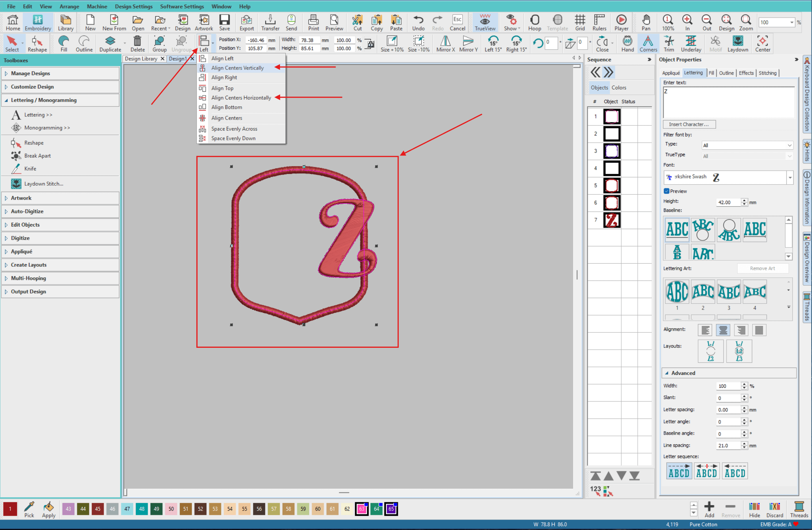This screenshot has width=812, height=530.
Task: Open the Hoop settings
Action: click(534, 22)
